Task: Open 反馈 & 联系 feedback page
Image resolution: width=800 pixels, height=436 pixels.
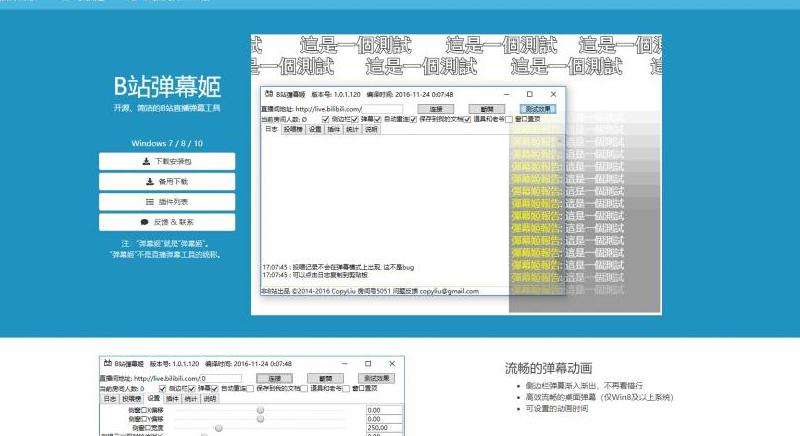Action: pos(167,222)
